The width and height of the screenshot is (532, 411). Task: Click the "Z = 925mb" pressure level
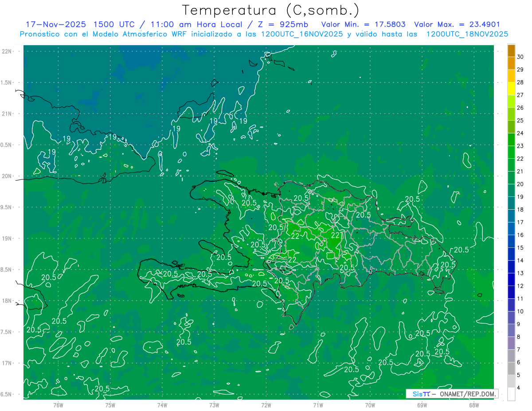(x=283, y=24)
